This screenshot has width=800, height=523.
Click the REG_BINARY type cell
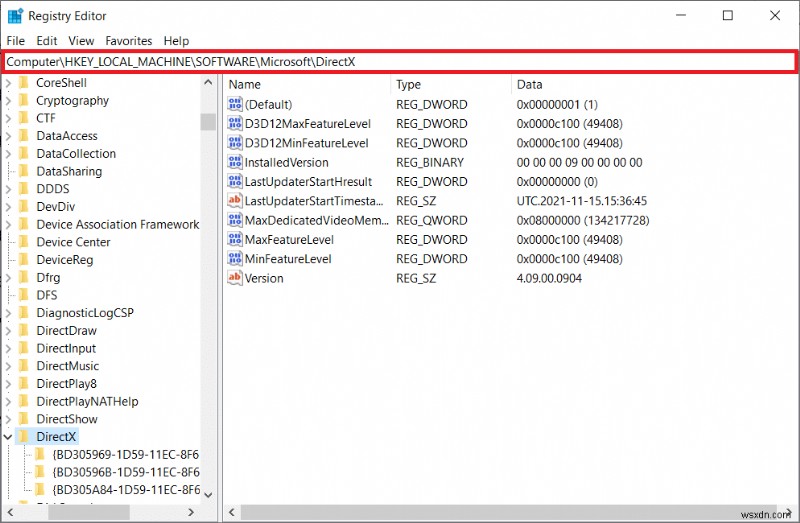[430, 162]
